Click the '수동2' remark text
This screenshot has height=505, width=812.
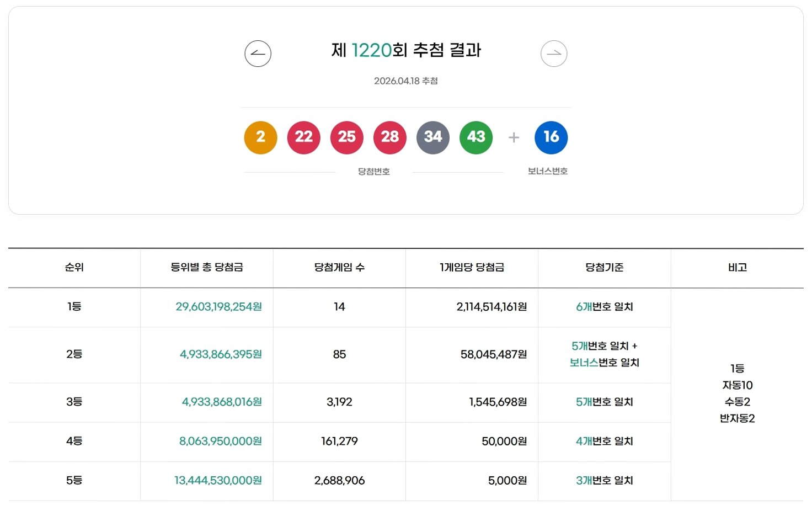coord(737,402)
